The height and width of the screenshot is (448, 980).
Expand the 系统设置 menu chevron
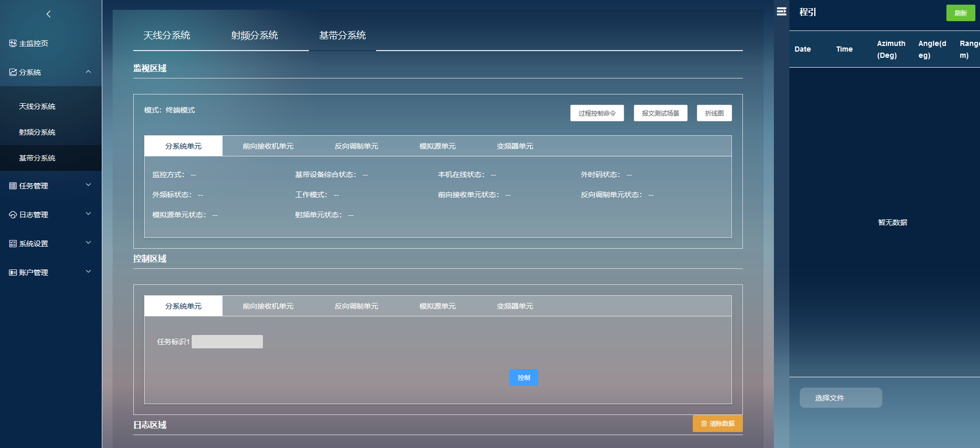pyautogui.click(x=88, y=243)
